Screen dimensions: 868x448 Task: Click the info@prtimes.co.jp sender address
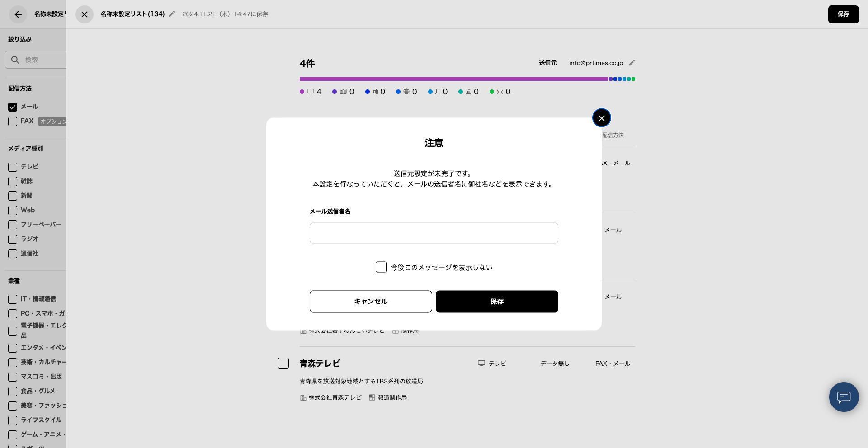tap(596, 63)
